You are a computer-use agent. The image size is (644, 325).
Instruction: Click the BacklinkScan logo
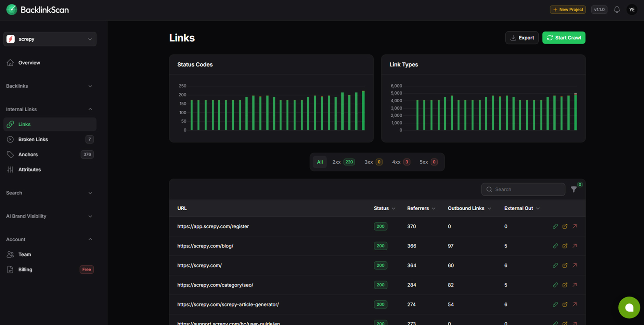click(38, 10)
